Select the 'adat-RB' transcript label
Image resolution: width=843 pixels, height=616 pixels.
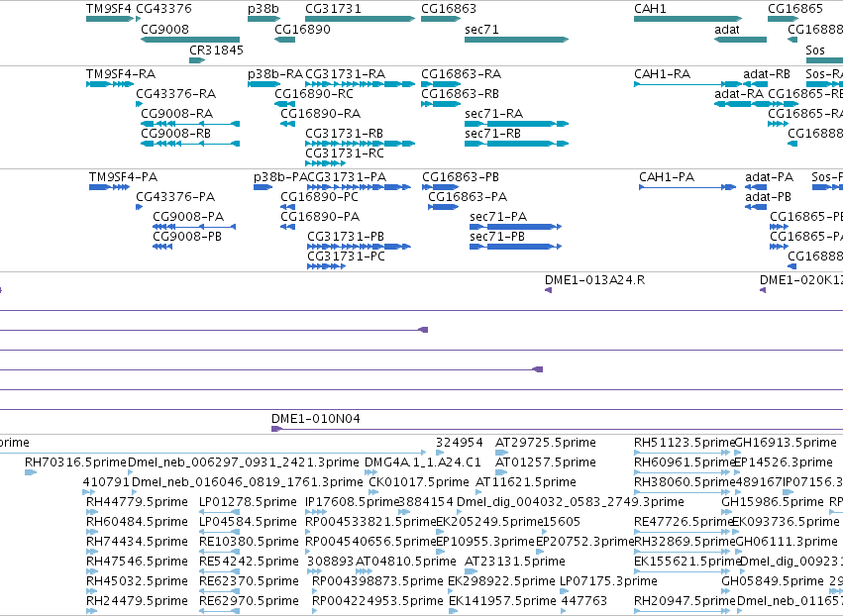[767, 73]
